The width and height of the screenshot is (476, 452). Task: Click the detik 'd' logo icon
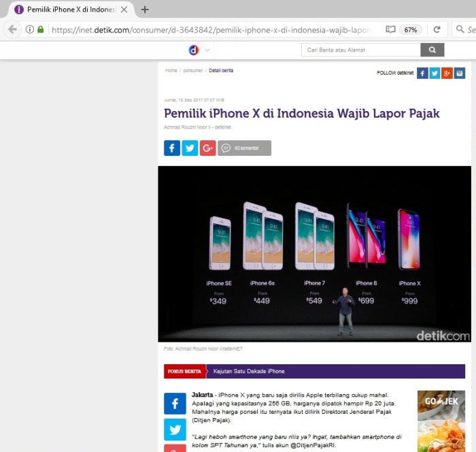pos(194,50)
